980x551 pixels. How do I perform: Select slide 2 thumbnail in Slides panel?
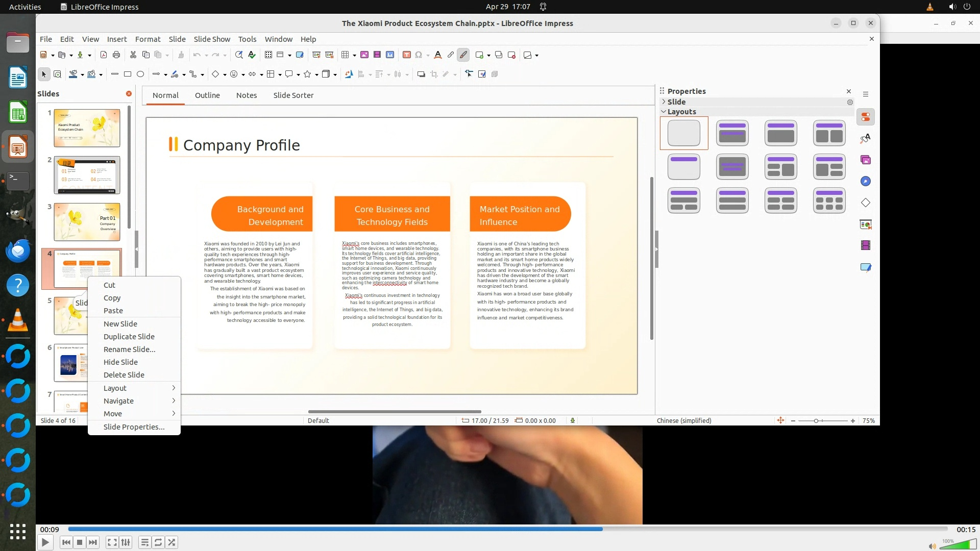[x=87, y=175]
